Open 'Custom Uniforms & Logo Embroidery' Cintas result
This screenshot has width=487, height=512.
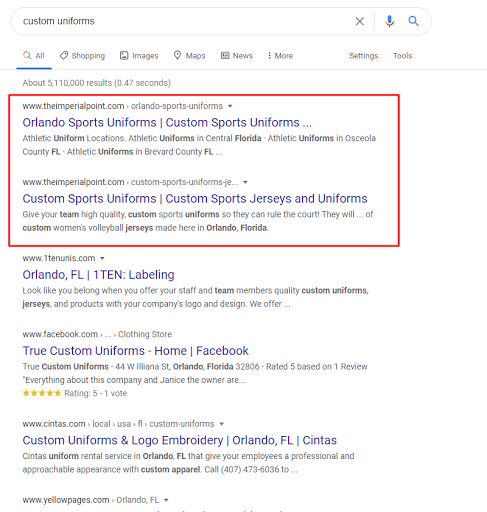pyautogui.click(x=180, y=440)
